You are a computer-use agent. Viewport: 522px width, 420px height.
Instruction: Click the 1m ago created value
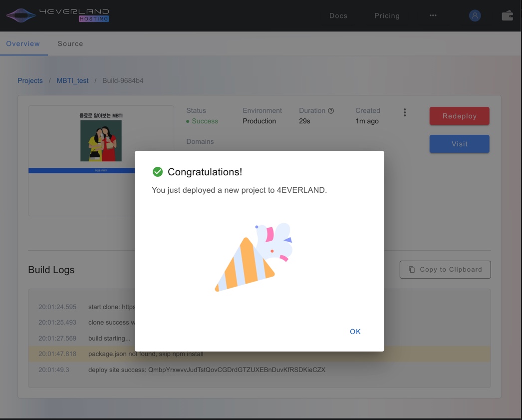pos(367,121)
